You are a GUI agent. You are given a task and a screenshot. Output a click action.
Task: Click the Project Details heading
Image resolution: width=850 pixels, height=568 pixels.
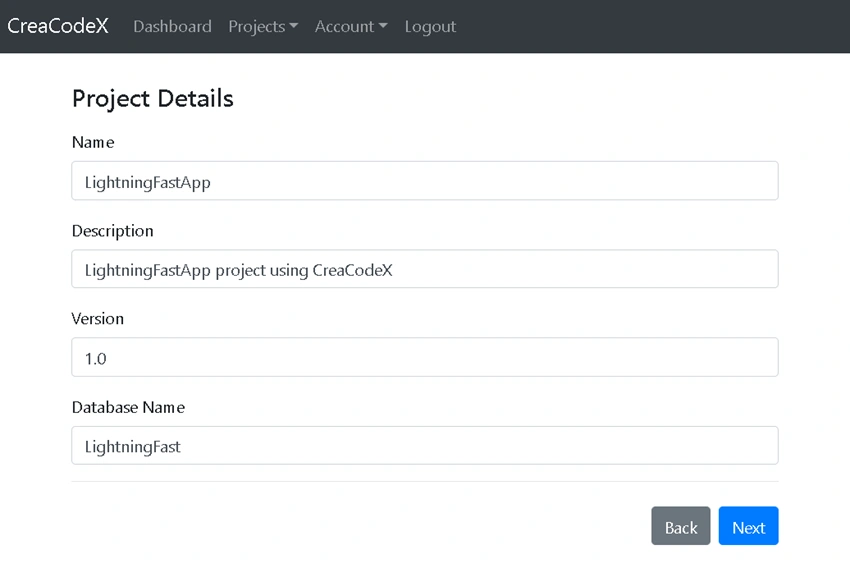point(153,99)
